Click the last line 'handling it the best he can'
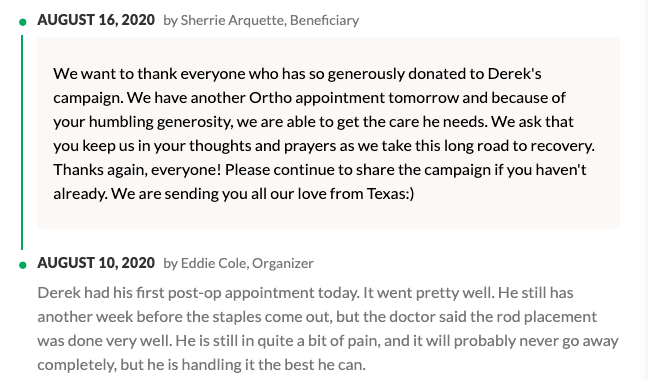This screenshot has height=380, width=648. click(201, 365)
